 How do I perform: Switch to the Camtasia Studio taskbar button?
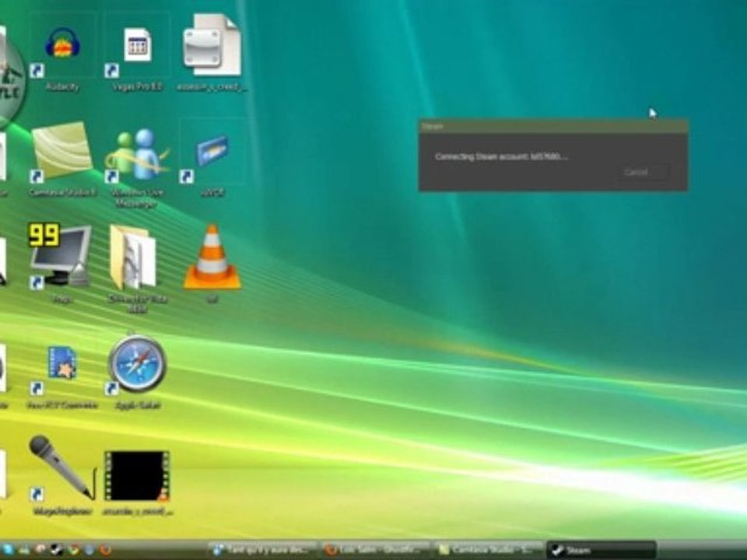click(489, 550)
